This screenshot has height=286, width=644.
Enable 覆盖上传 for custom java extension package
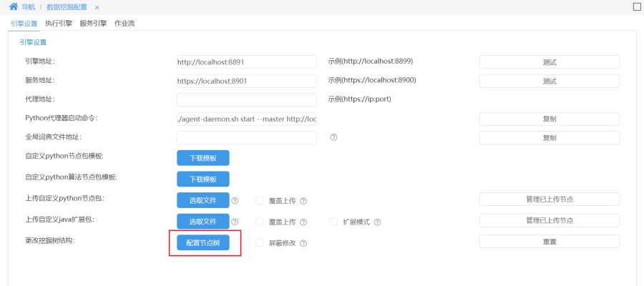tap(259, 222)
